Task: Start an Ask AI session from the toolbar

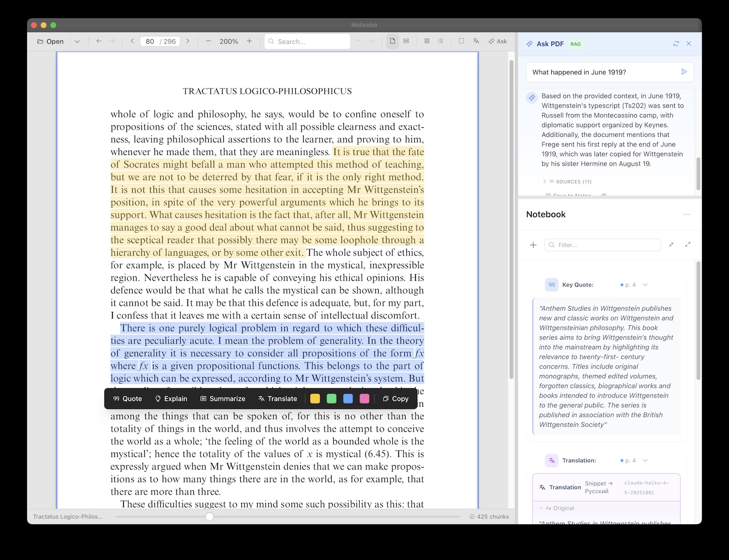Action: 497,41
